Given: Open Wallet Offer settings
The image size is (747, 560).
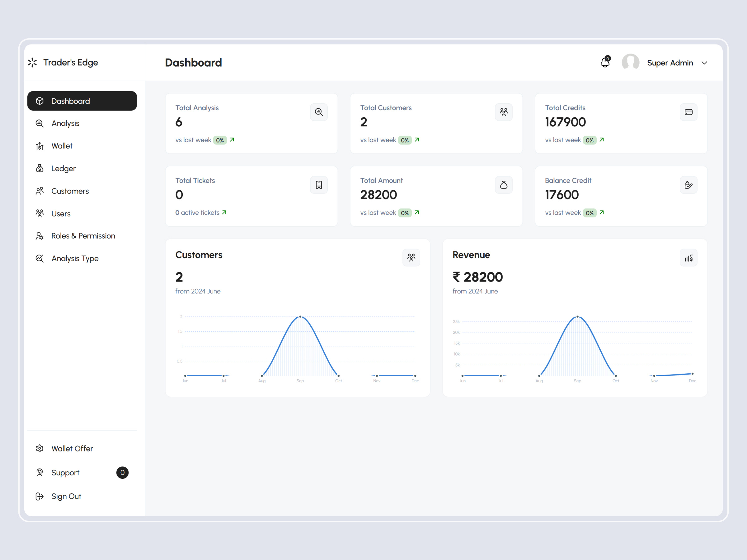Looking at the screenshot, I should (72, 448).
